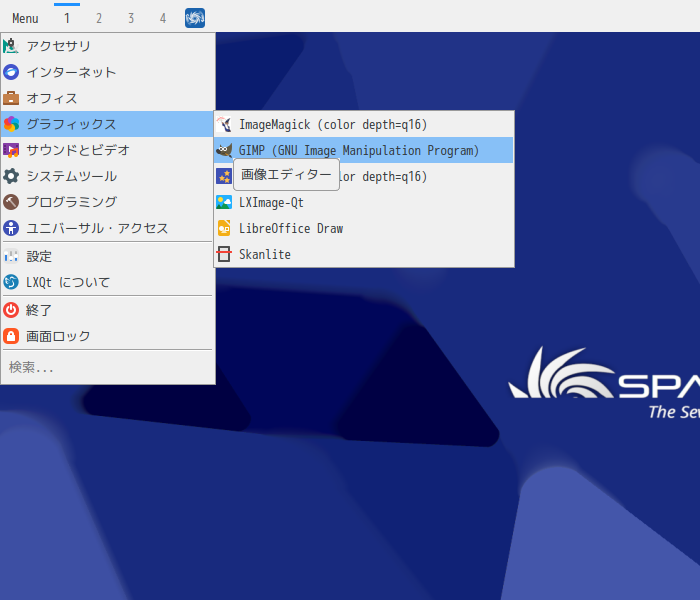This screenshot has width=700, height=600.
Task: Click the blue swirl launcher icon in panel
Action: pos(195,18)
